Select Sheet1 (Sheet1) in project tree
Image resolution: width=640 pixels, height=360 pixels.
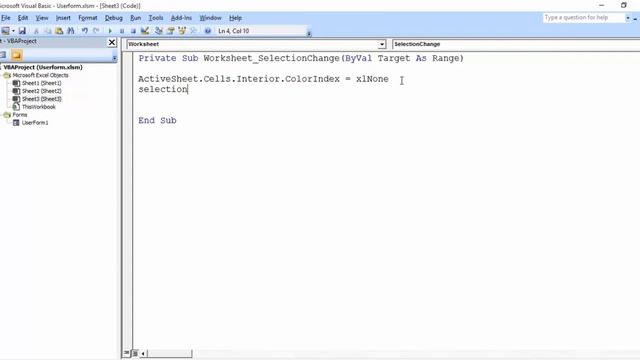[41, 83]
